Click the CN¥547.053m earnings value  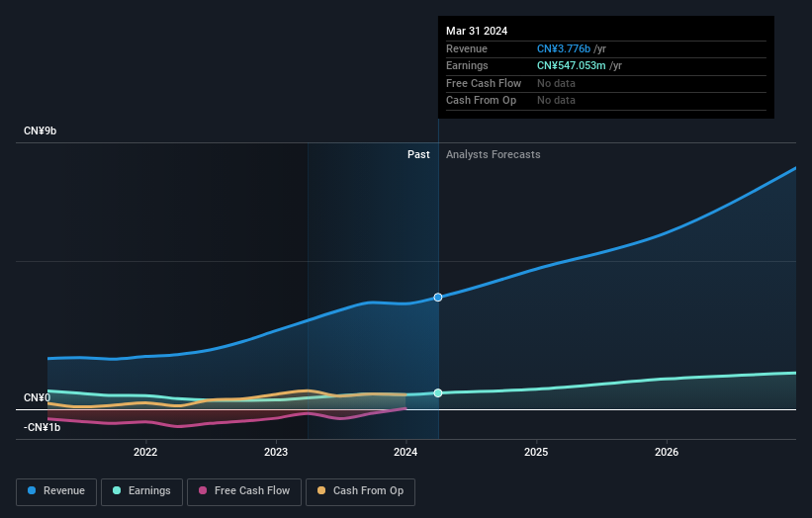point(572,65)
